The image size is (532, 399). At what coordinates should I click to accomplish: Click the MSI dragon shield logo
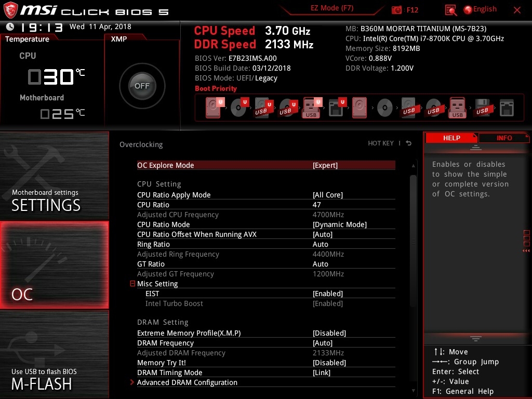pos(10,10)
